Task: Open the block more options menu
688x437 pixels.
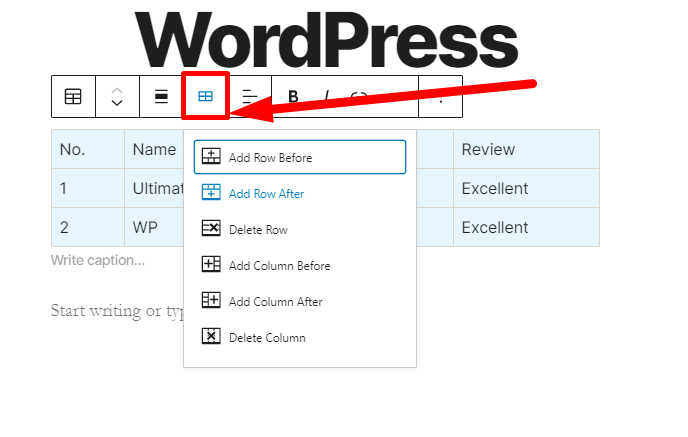Action: [x=441, y=97]
